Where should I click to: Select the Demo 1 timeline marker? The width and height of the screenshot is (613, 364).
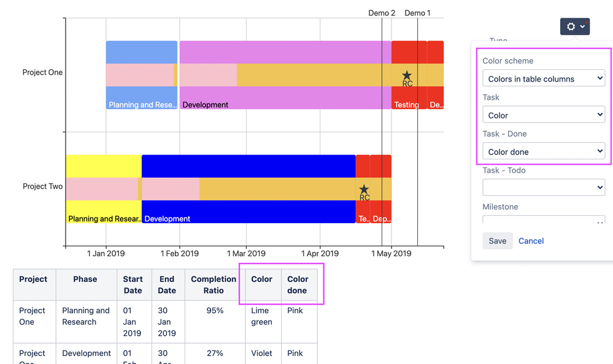(x=417, y=13)
